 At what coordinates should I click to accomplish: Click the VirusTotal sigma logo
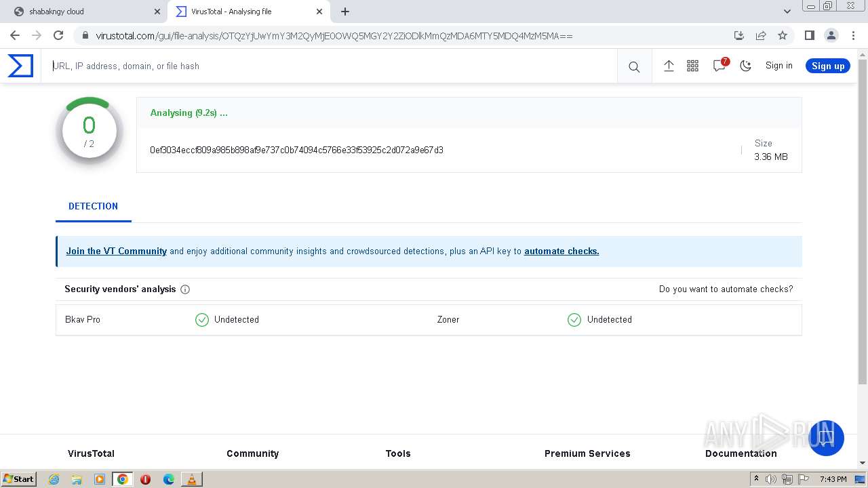(x=20, y=66)
